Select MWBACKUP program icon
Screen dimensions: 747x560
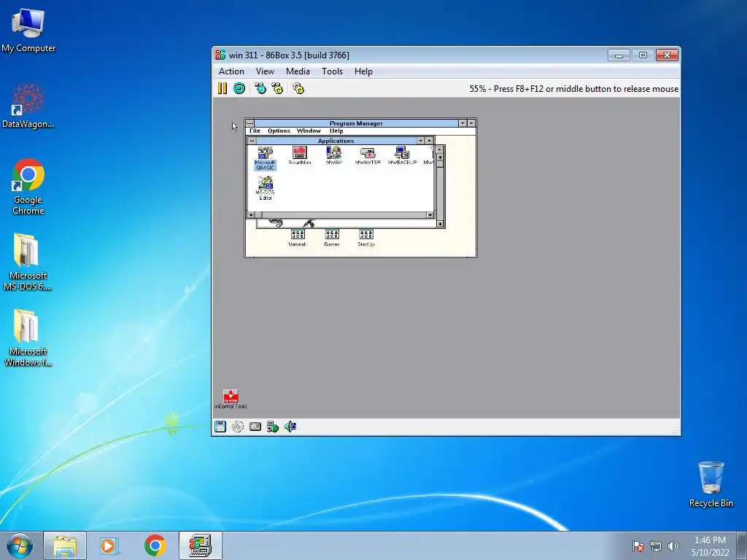pos(402,156)
